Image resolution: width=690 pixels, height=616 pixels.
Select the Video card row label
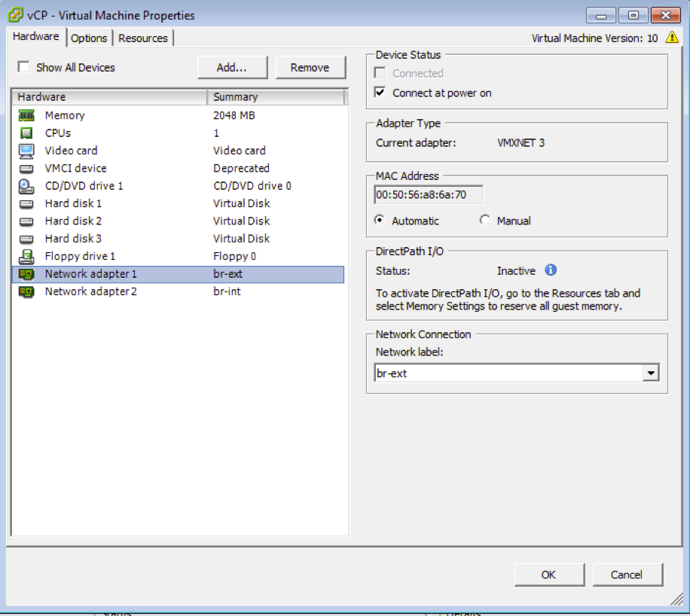point(71,151)
